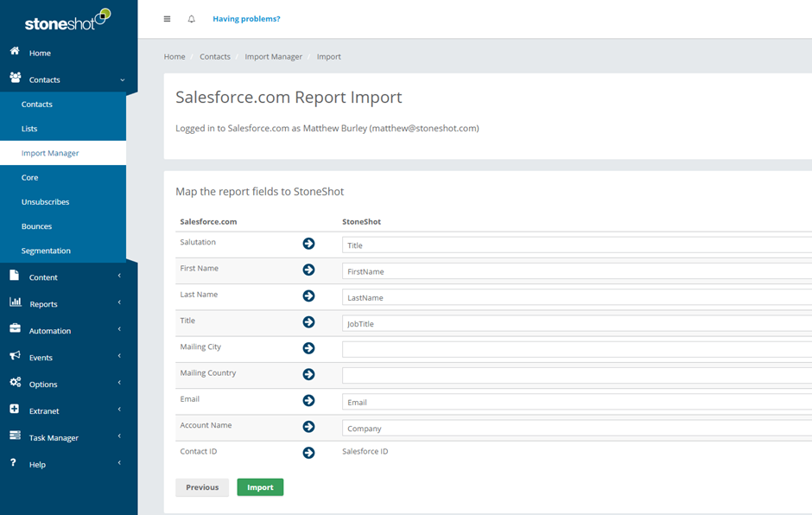Click the empty Mailing City mapping field
The height and width of the screenshot is (515, 812).
(x=577, y=350)
